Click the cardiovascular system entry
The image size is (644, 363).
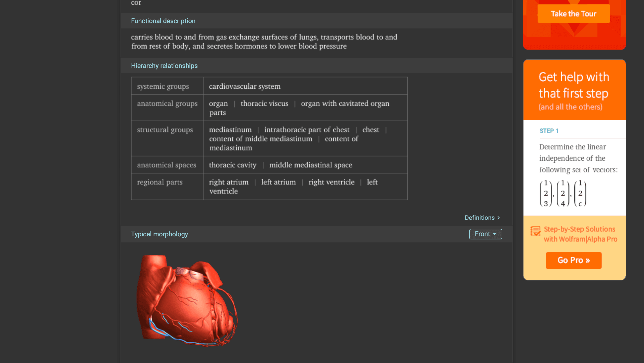coord(245,86)
